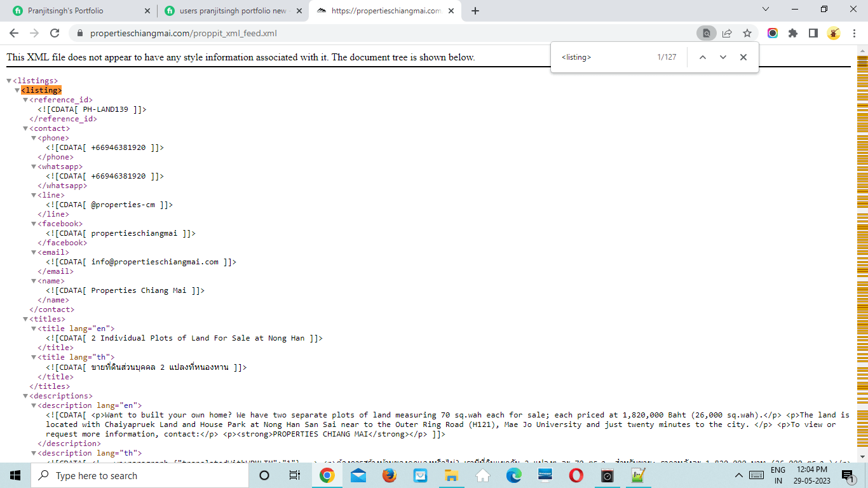Click the taskbar search box
The width and height of the screenshot is (868, 488).
pos(140,475)
